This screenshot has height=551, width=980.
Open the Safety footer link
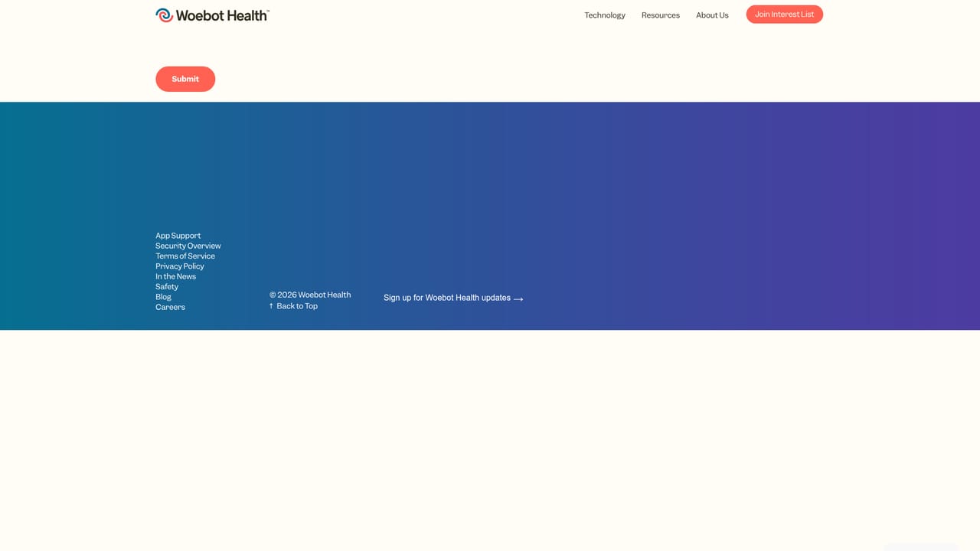167,287
